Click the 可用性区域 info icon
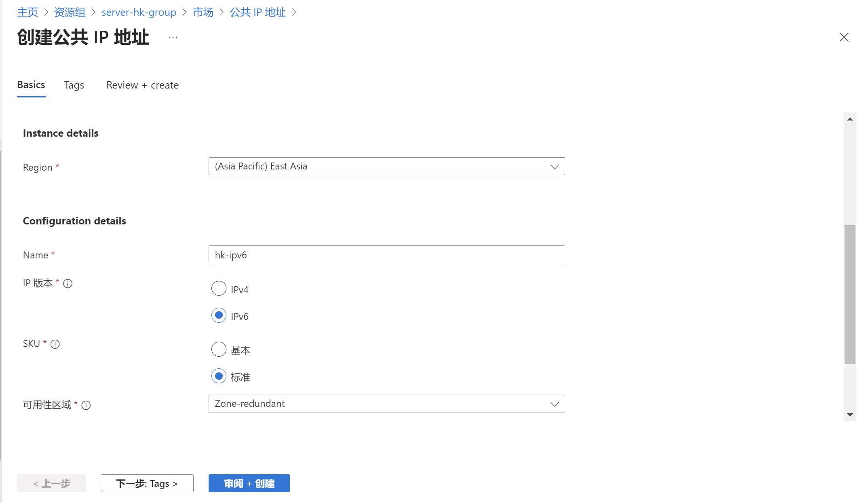The height and width of the screenshot is (503, 868). [x=86, y=405]
